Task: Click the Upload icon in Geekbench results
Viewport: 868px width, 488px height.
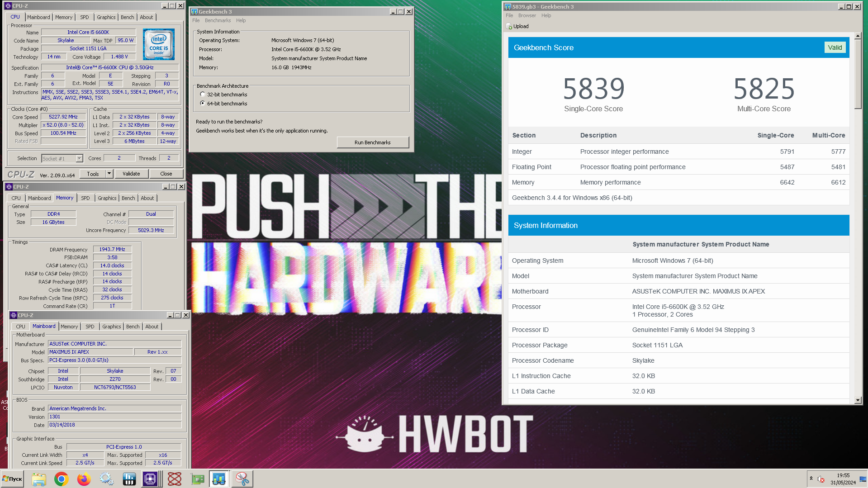Action: 509,26
